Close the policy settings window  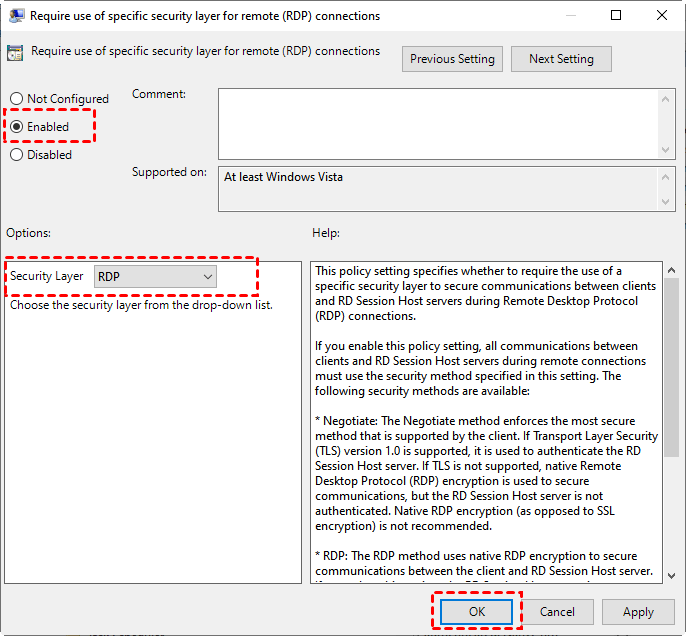662,15
